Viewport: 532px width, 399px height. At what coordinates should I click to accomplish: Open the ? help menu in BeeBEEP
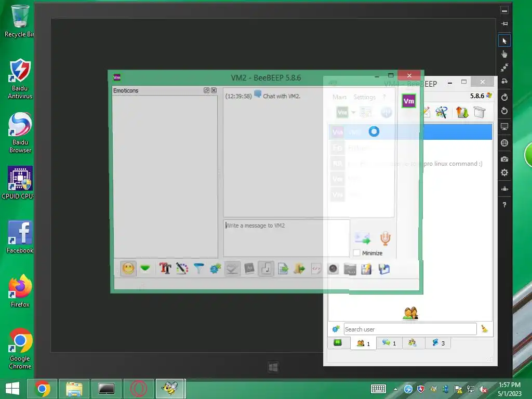pos(384,97)
